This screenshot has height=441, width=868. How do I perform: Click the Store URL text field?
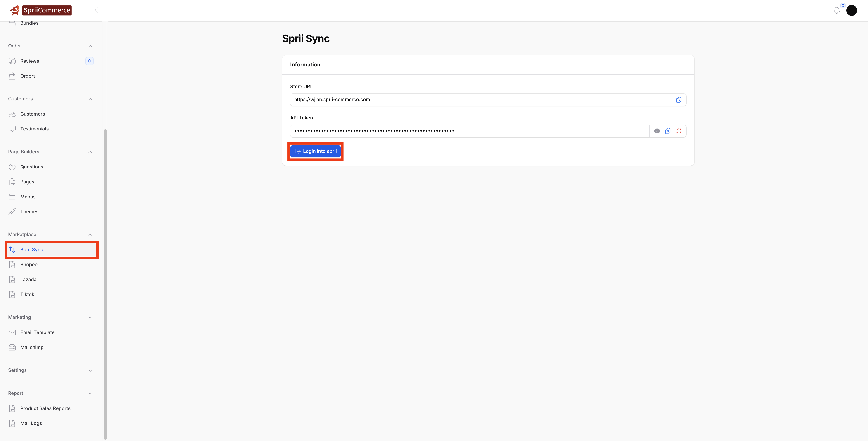click(480, 100)
